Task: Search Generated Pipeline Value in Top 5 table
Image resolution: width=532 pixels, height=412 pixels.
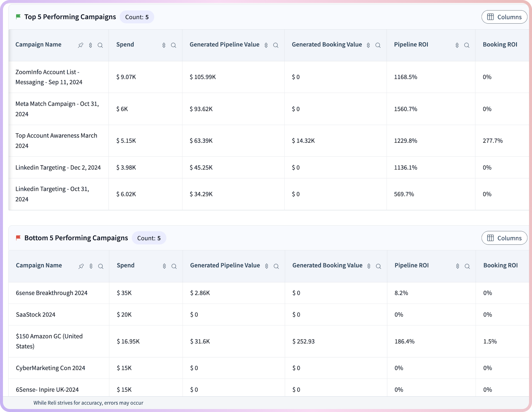Action: pyautogui.click(x=276, y=45)
